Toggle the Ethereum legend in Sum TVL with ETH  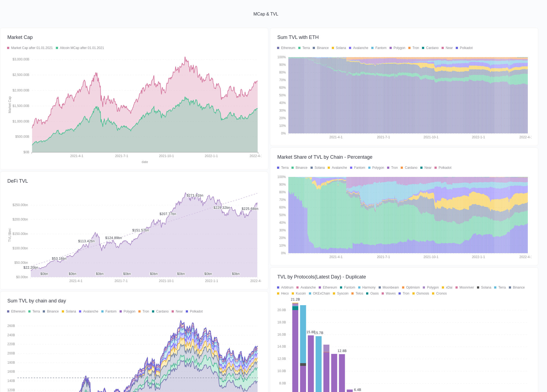[x=287, y=48]
